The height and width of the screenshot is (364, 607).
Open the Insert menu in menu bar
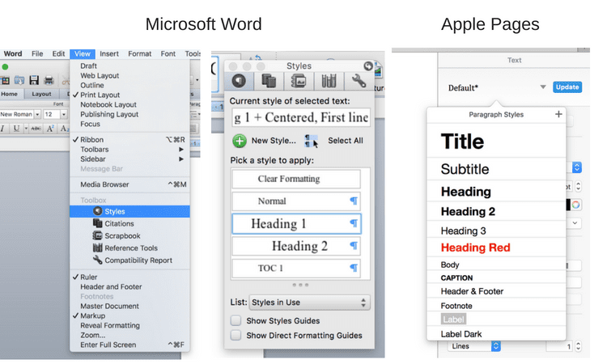coord(109,53)
